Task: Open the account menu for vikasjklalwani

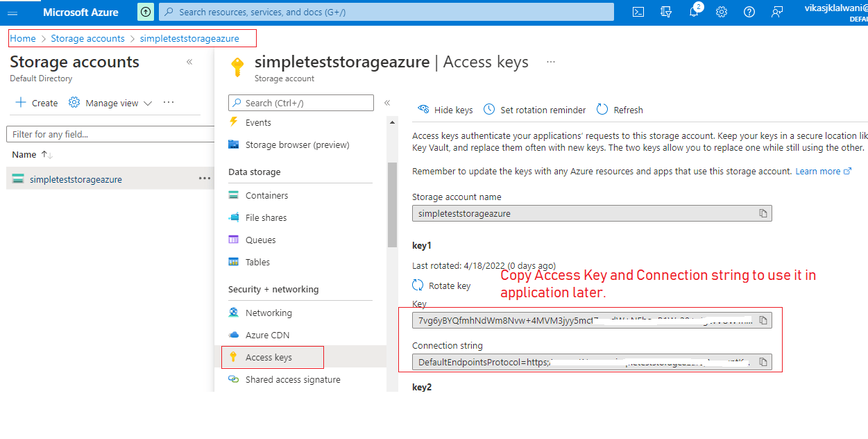Action: pos(836,12)
